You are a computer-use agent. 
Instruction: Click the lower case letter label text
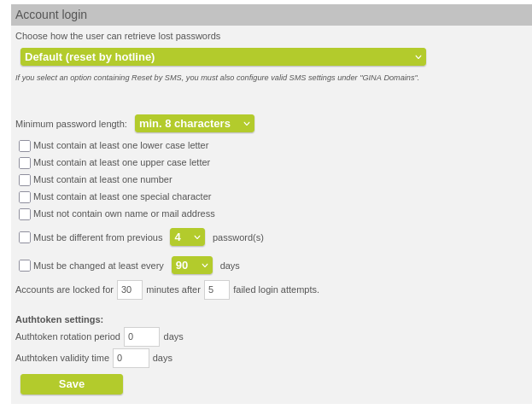[120, 145]
